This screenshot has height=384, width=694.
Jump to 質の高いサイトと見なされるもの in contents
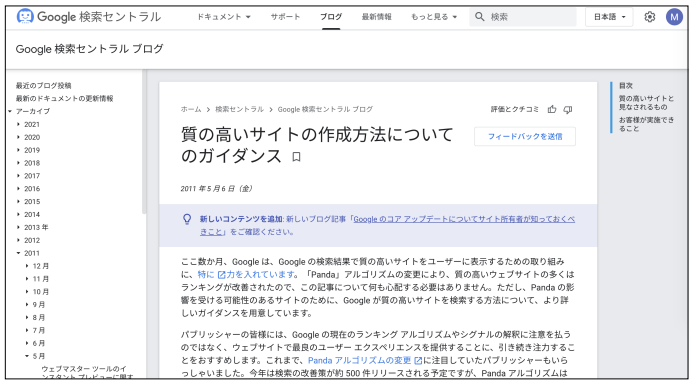coord(646,103)
